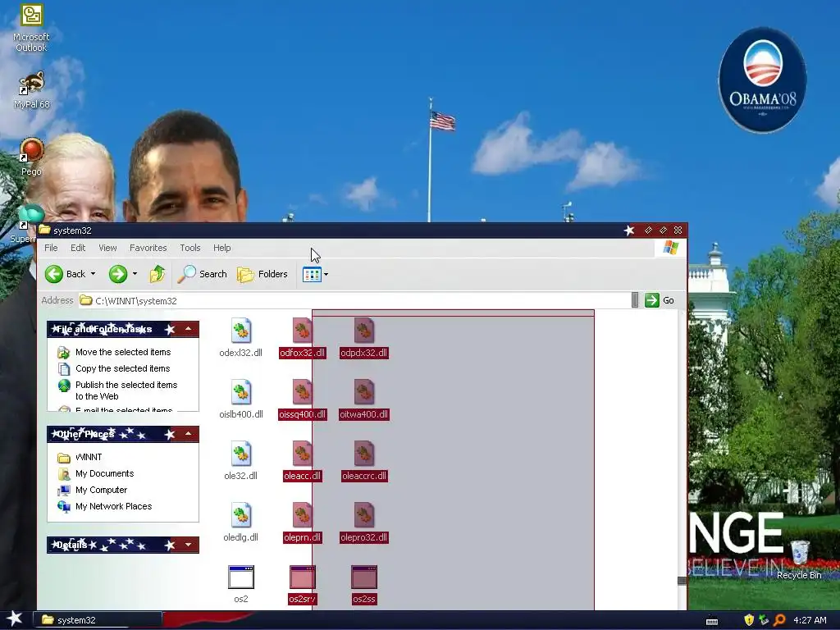Select odpdx32.dll file icon
The image size is (840, 630).
click(x=363, y=330)
